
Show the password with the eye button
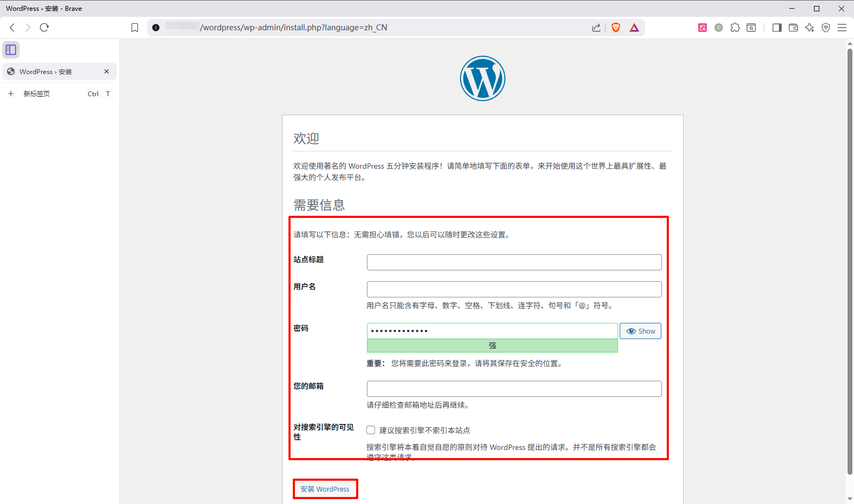pos(640,331)
